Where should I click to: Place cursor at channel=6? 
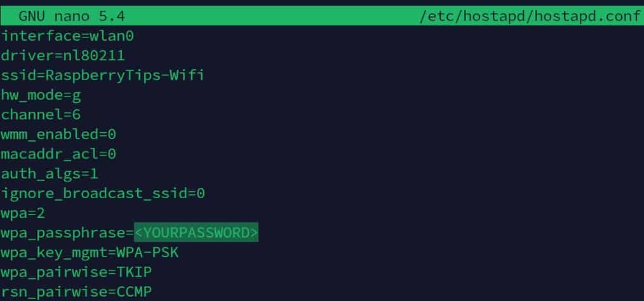[41, 114]
